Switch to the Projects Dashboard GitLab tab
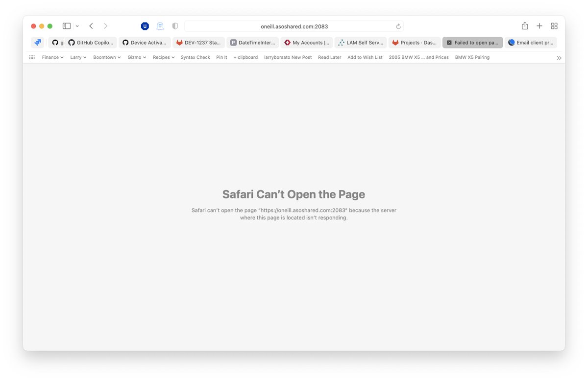Viewport: 588px width, 381px height. (x=414, y=43)
